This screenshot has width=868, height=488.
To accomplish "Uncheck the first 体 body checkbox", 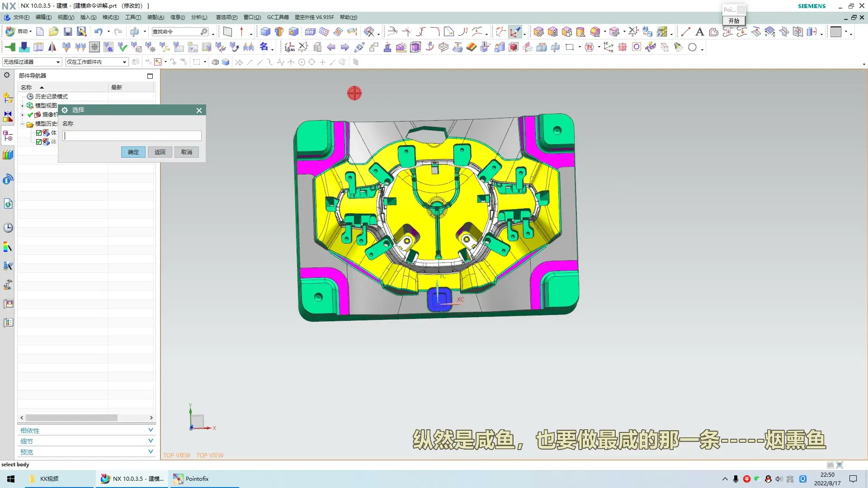I will [x=39, y=133].
